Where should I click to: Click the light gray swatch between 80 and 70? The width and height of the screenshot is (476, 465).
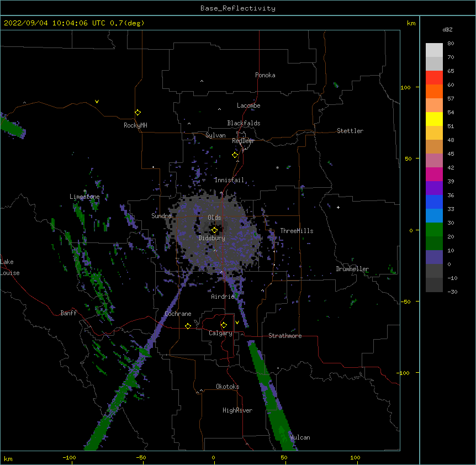pos(434,50)
